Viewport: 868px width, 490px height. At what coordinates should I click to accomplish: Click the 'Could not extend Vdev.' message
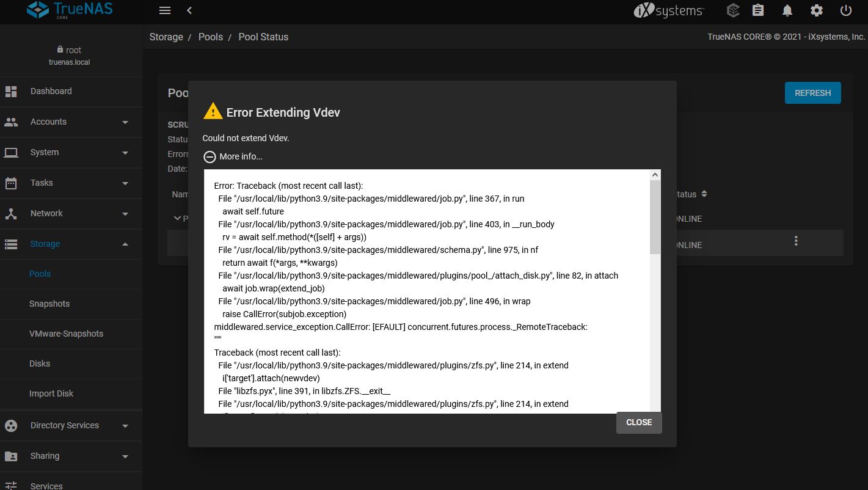246,138
